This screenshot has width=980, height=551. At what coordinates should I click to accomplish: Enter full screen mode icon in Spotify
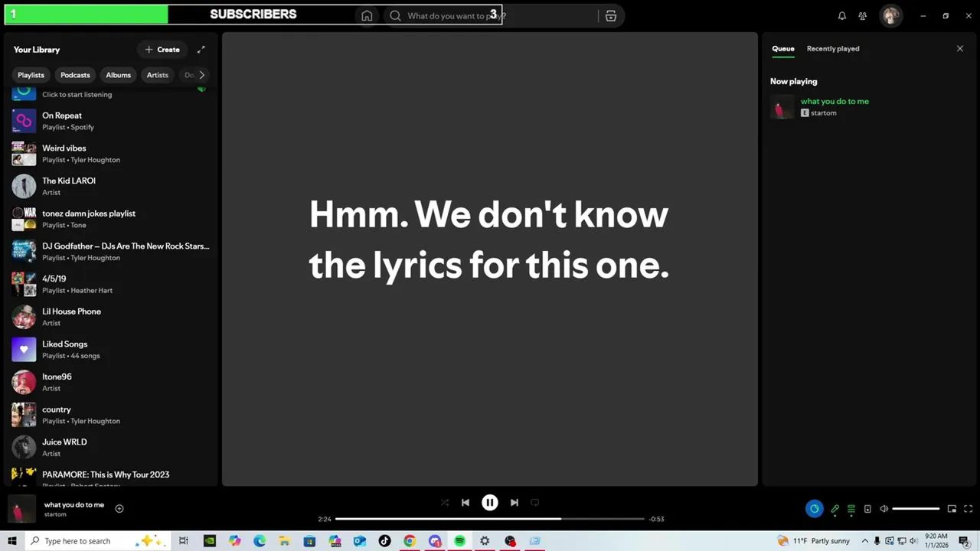968,509
